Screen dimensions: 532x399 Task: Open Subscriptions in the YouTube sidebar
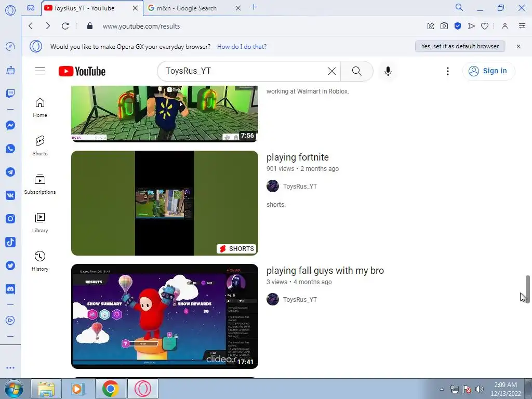(40, 184)
